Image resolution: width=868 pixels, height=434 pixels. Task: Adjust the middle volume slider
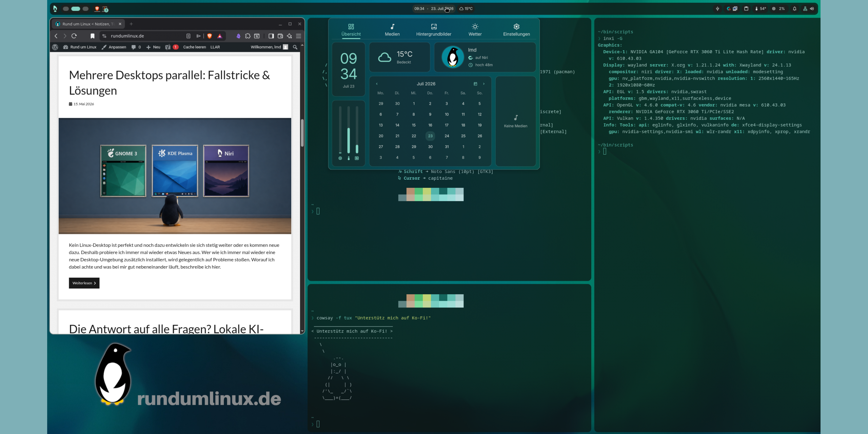349,130
